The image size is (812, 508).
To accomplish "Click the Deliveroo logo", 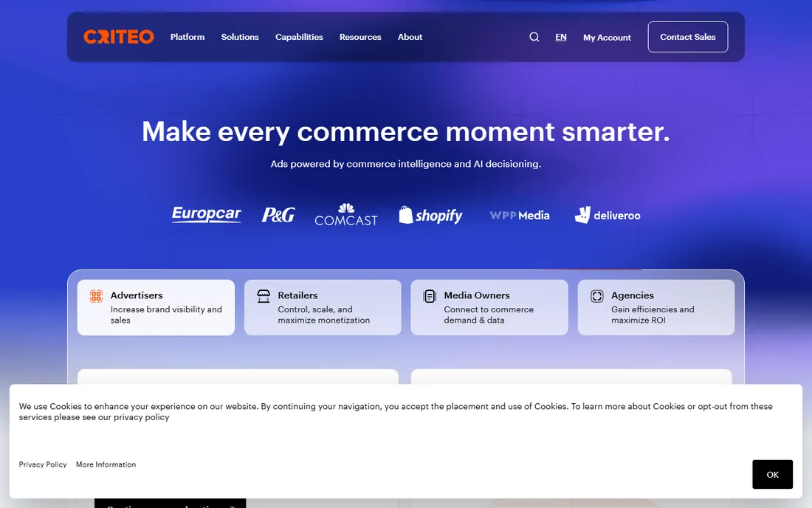I will click(x=608, y=215).
